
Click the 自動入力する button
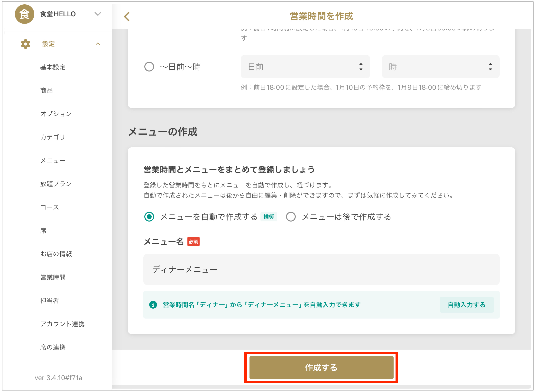(466, 305)
